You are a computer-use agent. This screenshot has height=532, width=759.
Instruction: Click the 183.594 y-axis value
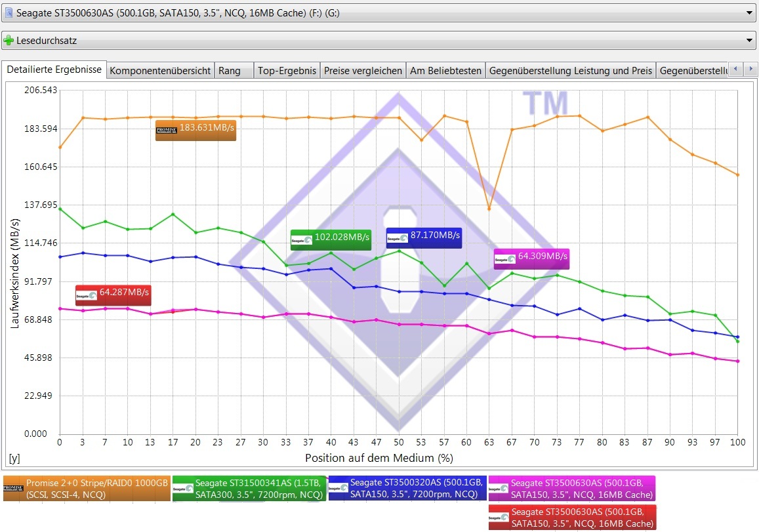41,129
